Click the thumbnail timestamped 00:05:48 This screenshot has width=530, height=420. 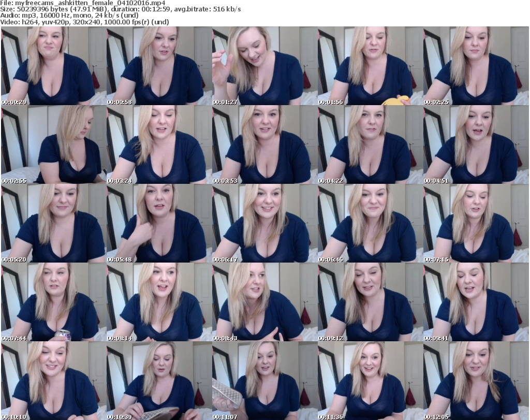click(159, 224)
